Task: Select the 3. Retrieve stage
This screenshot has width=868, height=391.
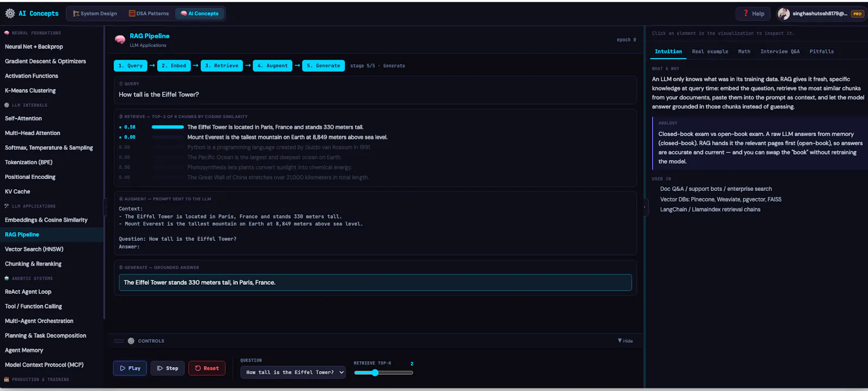Action: (x=221, y=66)
